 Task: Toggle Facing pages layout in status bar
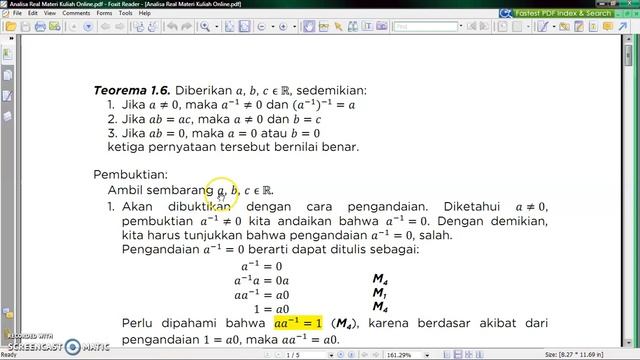469,355
